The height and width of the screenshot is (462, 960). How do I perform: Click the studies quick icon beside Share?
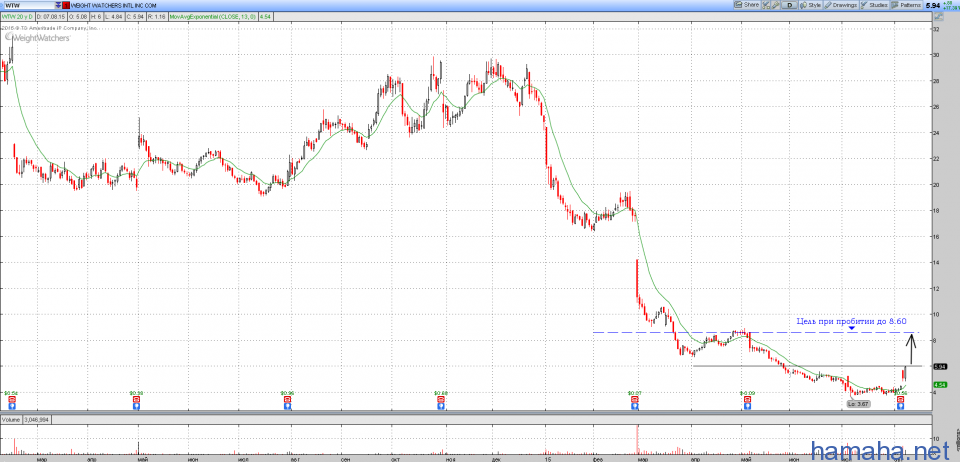coord(765,5)
